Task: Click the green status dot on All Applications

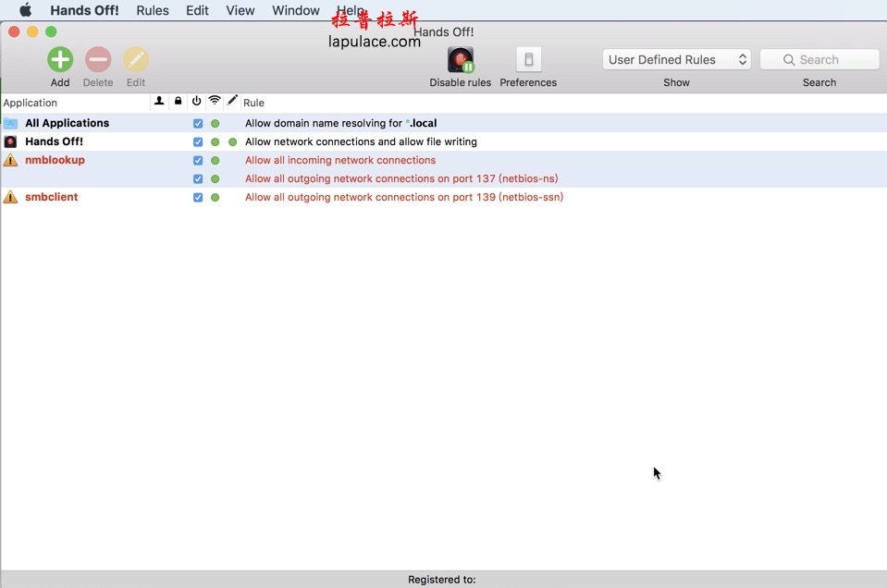Action: click(216, 122)
